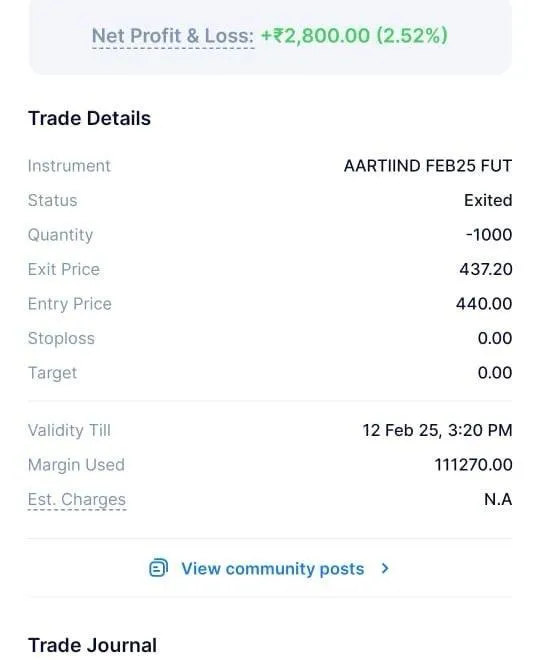Select the -1000 quantity value
Viewport: 540px width, 670px height.
[489, 235]
